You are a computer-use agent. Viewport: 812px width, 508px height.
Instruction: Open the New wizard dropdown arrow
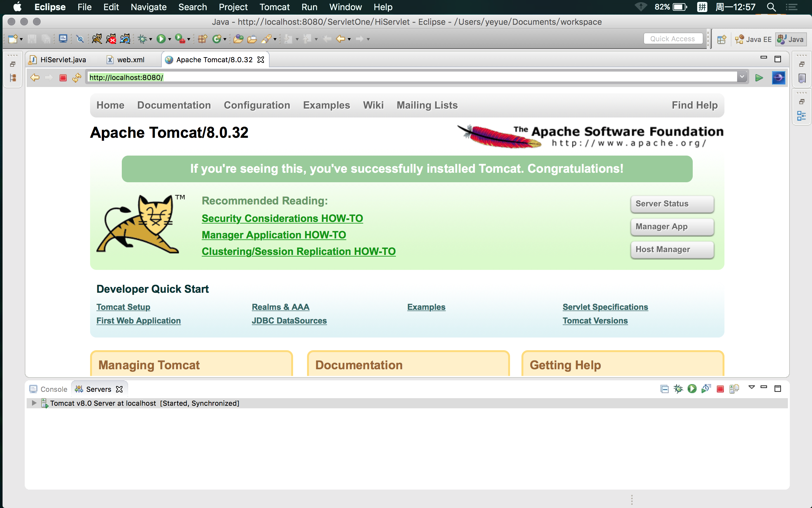(21, 39)
